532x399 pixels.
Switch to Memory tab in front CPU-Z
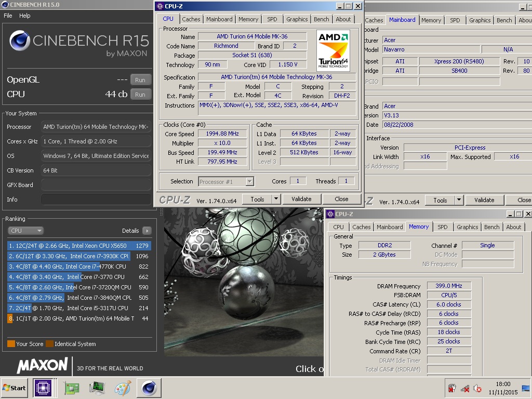pyautogui.click(x=248, y=19)
